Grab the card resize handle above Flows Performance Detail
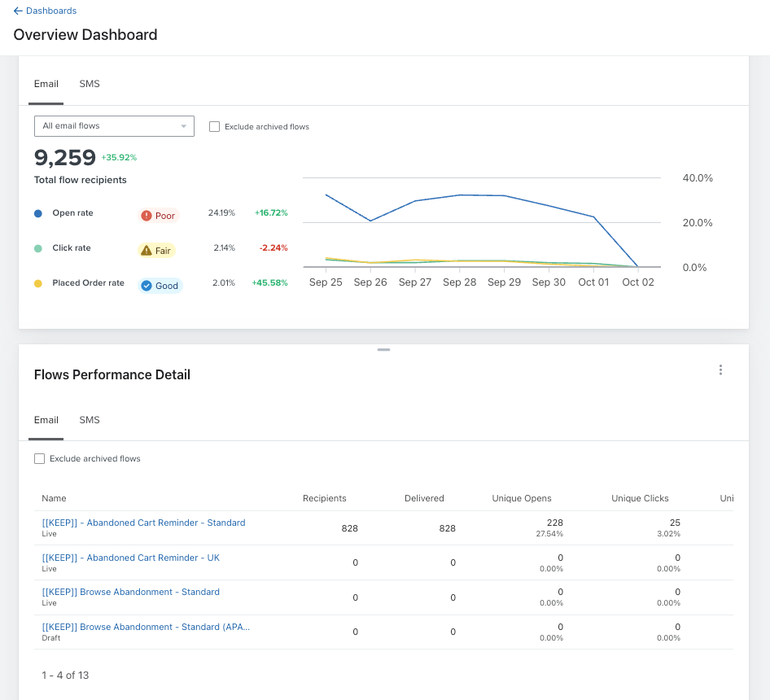This screenshot has height=700, width=770. pos(383,350)
